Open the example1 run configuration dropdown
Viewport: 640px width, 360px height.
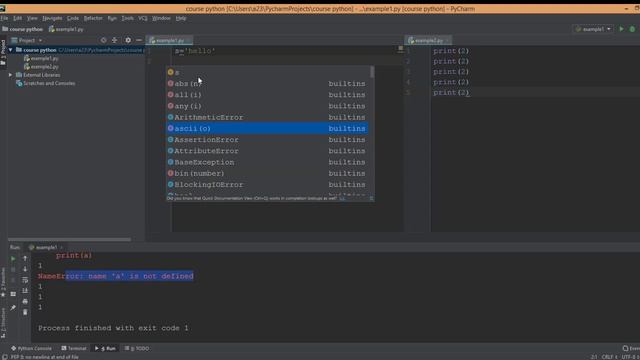593,29
